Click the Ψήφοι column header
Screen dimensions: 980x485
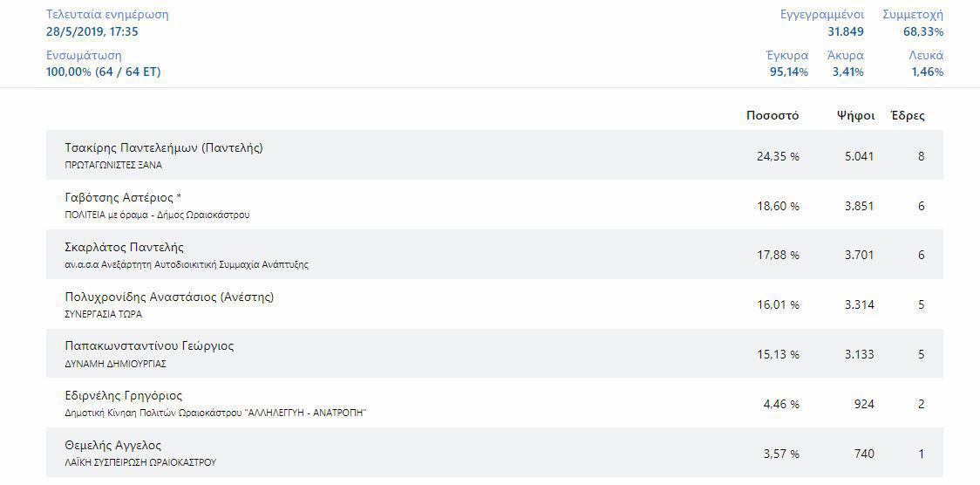pyautogui.click(x=854, y=115)
